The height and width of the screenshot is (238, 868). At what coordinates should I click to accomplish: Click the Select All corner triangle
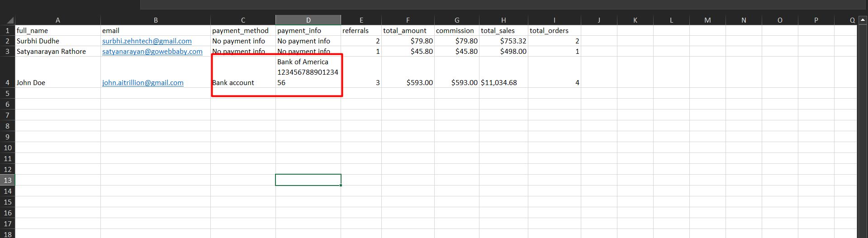point(10,20)
